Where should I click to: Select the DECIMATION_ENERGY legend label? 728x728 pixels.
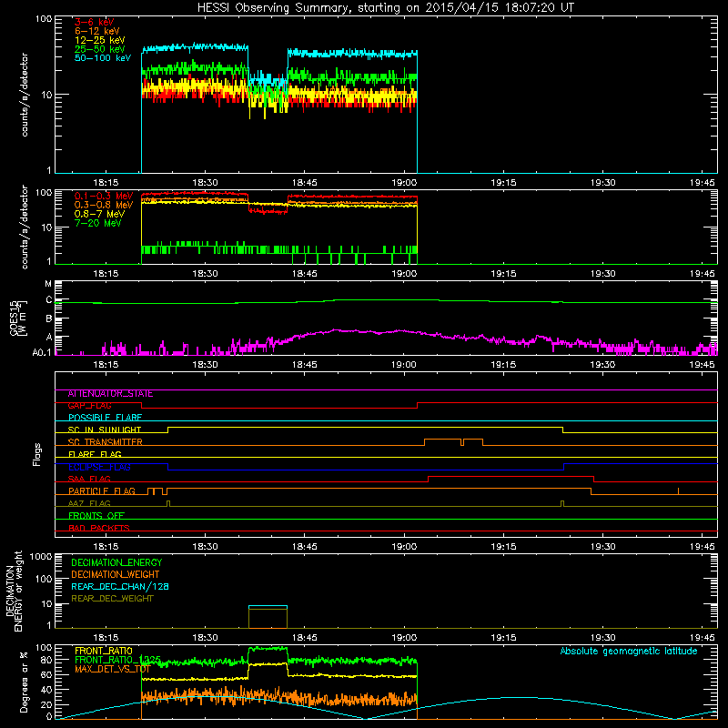pyautogui.click(x=116, y=562)
